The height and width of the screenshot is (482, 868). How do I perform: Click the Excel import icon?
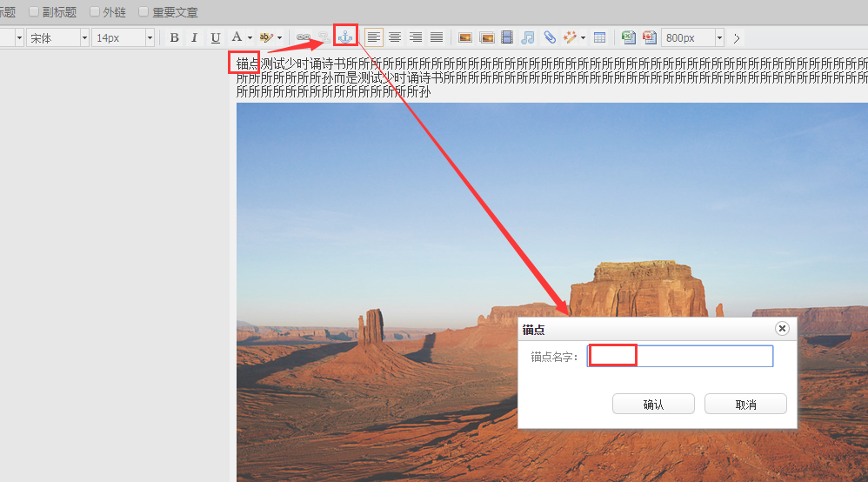628,37
